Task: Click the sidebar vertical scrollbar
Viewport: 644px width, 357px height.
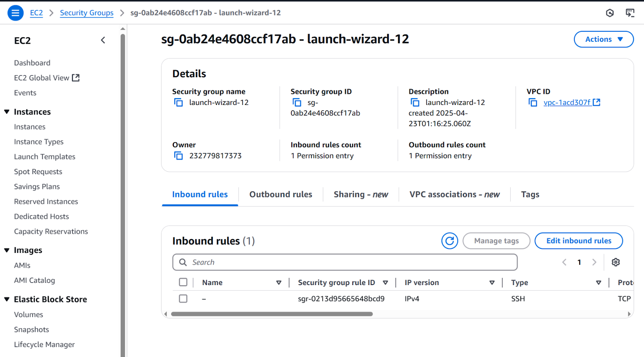Action: click(123, 195)
